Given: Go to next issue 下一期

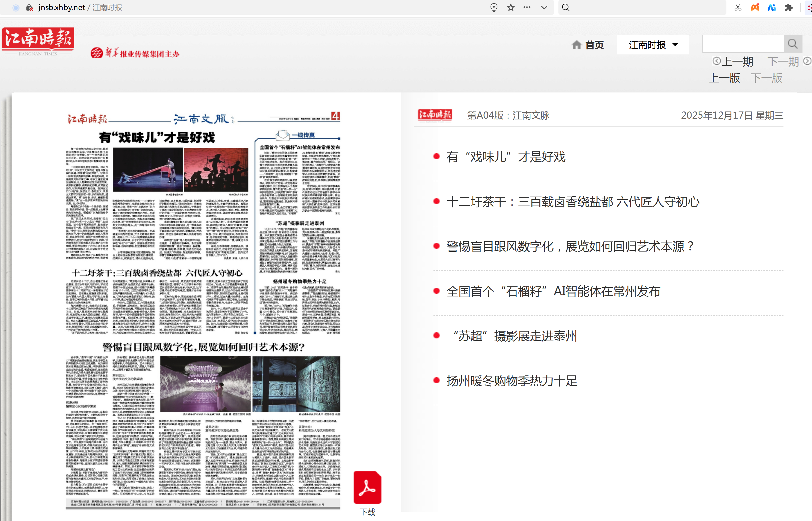Looking at the screenshot, I should point(783,62).
